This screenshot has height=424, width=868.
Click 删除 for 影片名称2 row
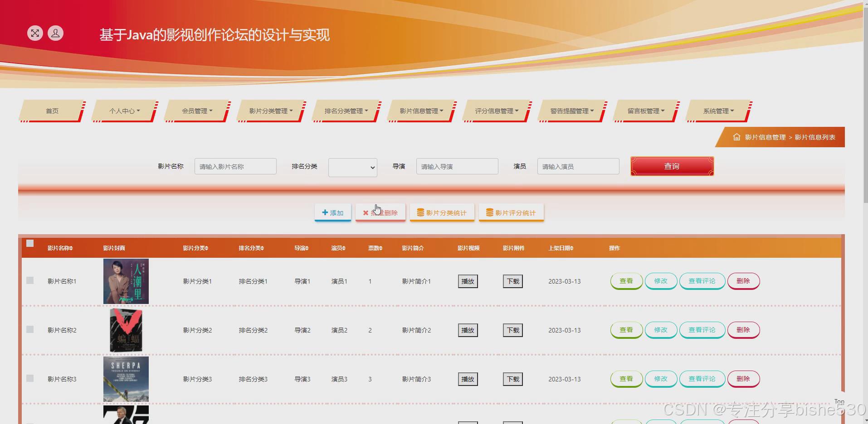click(743, 330)
